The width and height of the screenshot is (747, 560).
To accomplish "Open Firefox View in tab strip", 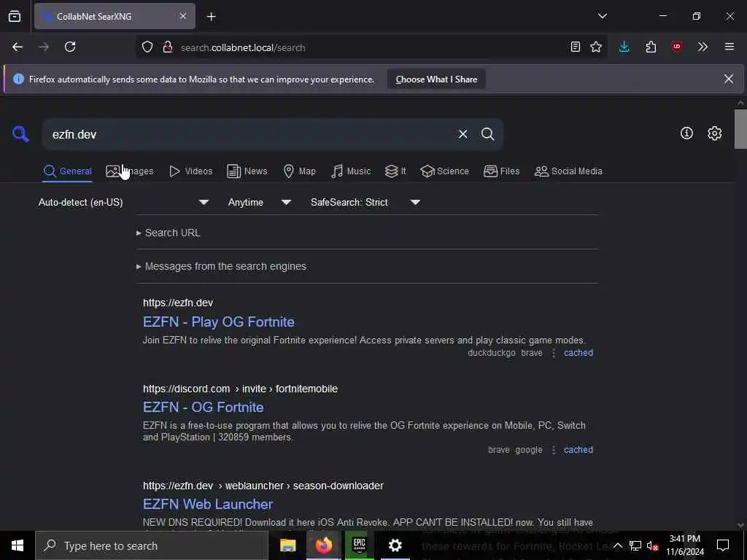I will tap(15, 16).
